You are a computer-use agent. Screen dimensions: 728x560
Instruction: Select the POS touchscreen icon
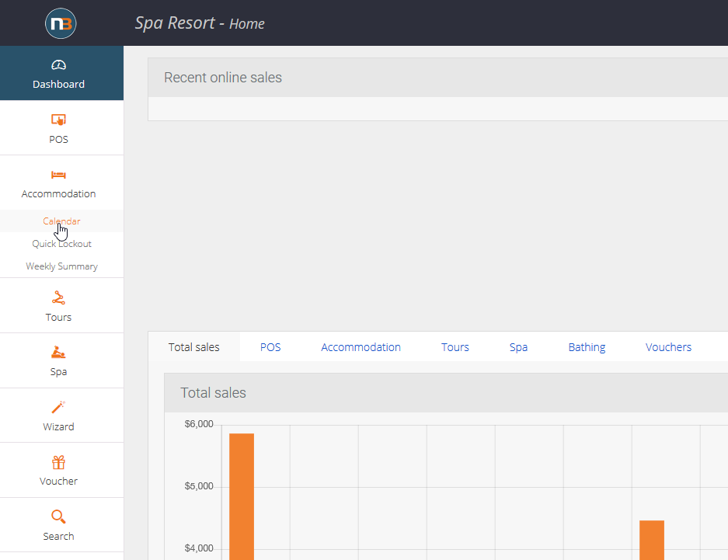click(58, 120)
